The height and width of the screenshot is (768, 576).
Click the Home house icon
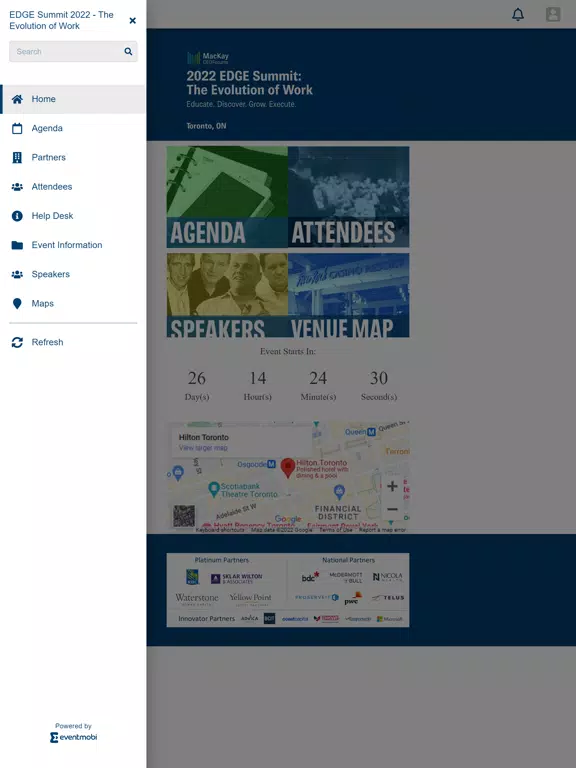17,99
